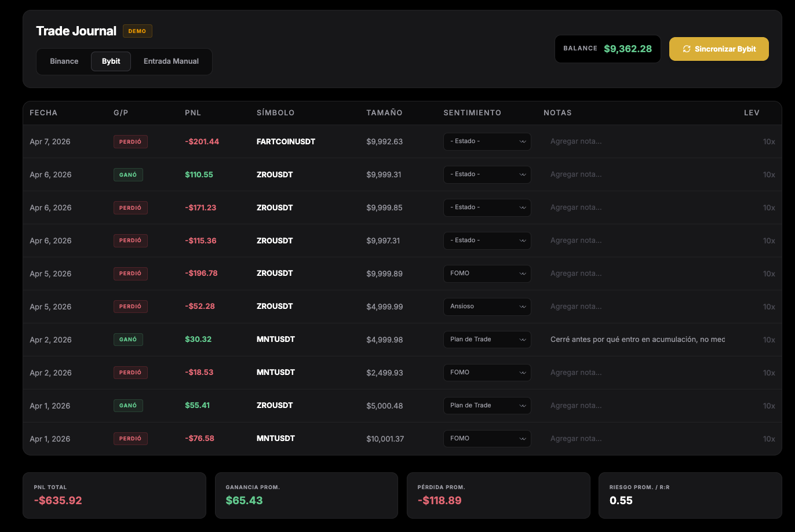Open the Entrada Manual tab
This screenshot has height=532, width=795.
click(x=171, y=61)
